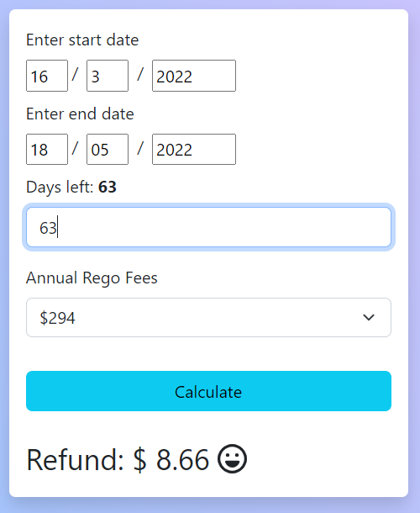
Task: Click the 'Enter start date' label
Action: coord(82,40)
